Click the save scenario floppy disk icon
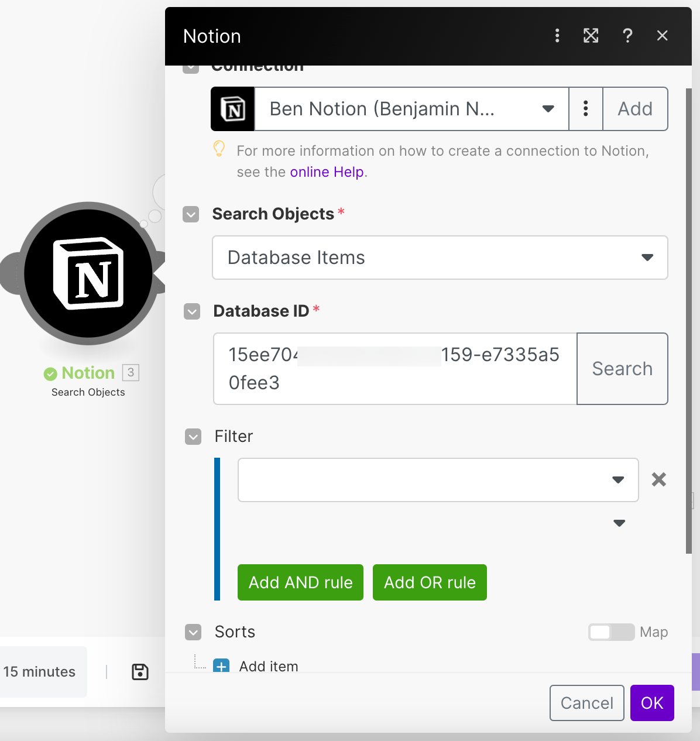Image resolution: width=700 pixels, height=741 pixels. (x=140, y=672)
